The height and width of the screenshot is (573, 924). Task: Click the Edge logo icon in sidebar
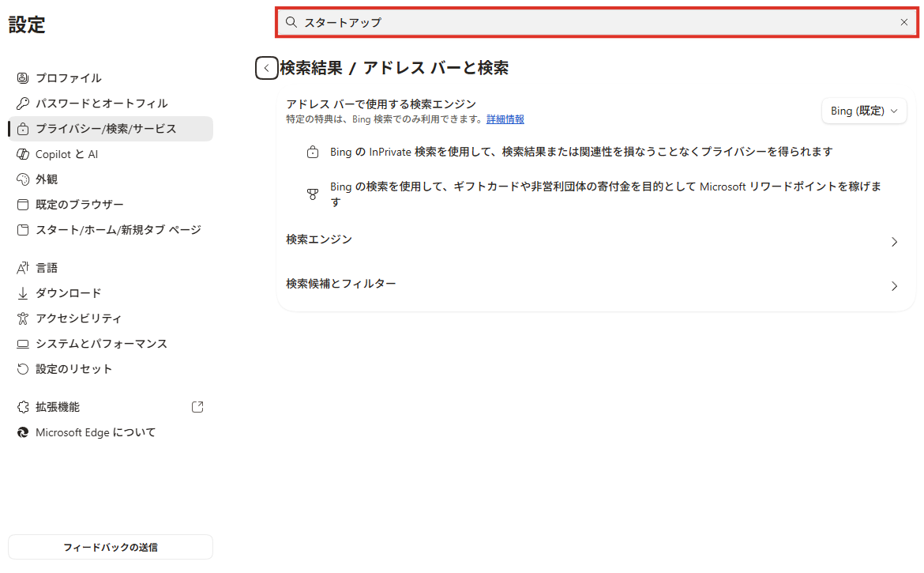[x=22, y=432]
